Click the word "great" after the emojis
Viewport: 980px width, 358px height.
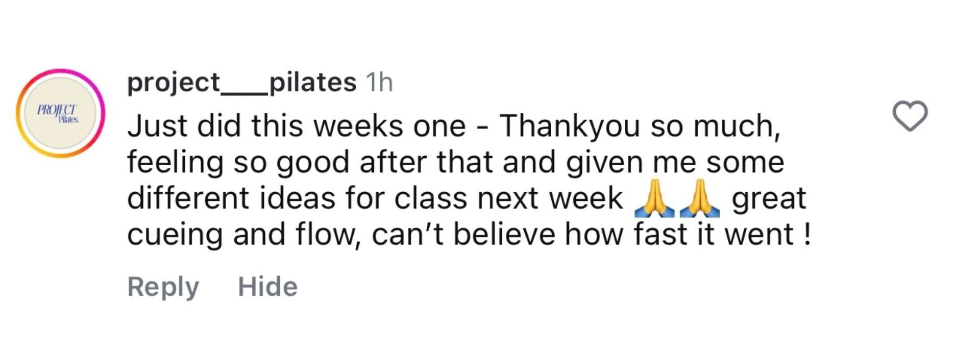(769, 198)
